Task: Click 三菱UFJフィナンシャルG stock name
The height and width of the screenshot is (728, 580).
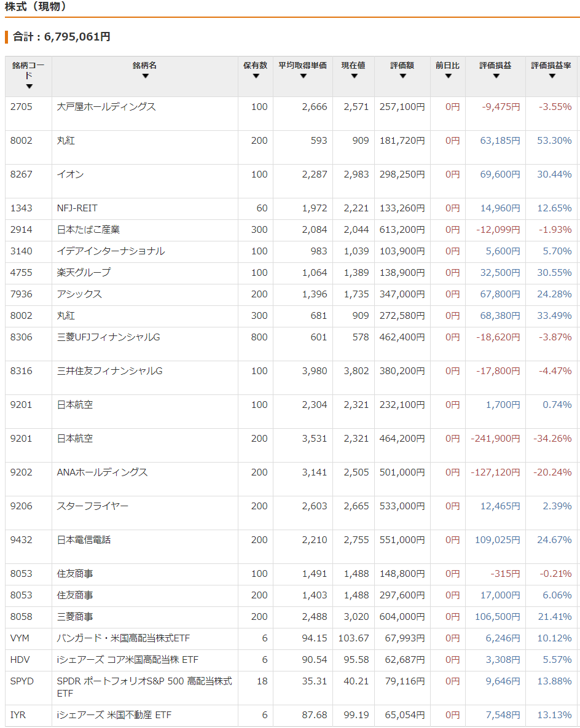Action: point(108,337)
